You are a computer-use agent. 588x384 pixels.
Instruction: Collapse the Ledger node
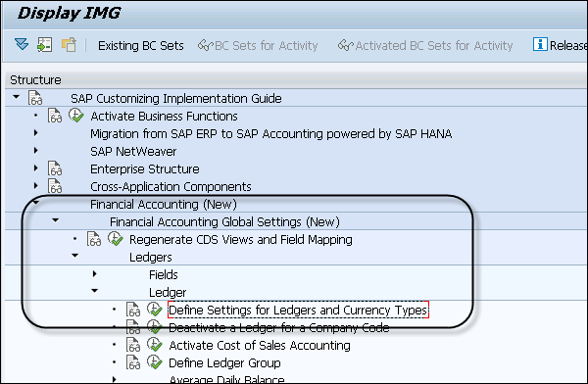pos(94,291)
